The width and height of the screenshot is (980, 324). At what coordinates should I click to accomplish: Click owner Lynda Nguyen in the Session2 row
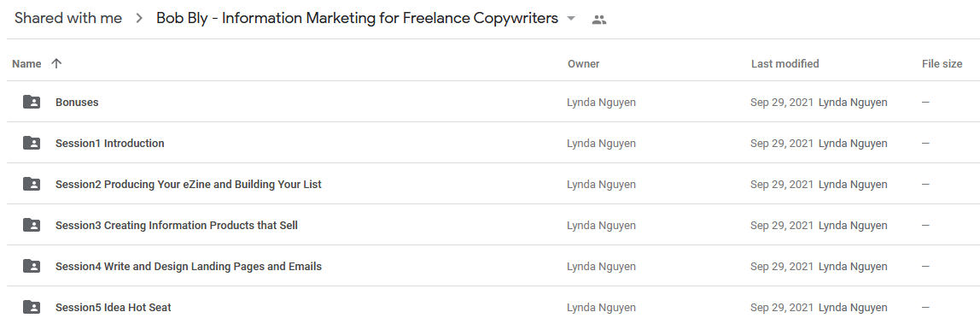coord(601,185)
